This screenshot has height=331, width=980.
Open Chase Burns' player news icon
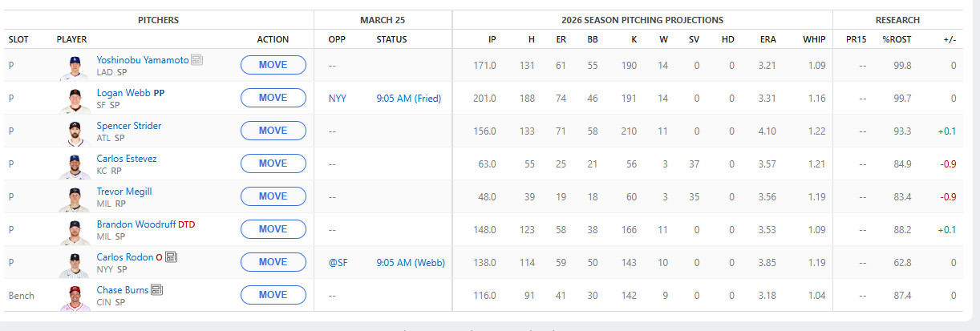[x=156, y=290]
